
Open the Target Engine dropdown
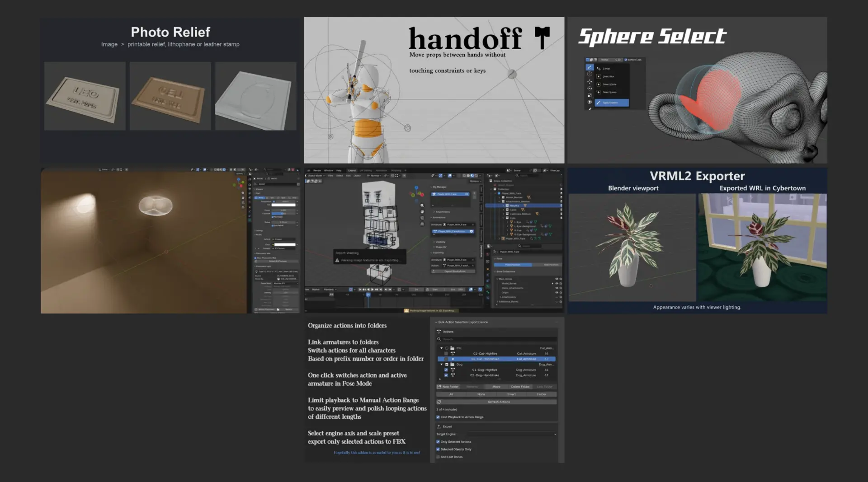[x=511, y=434]
